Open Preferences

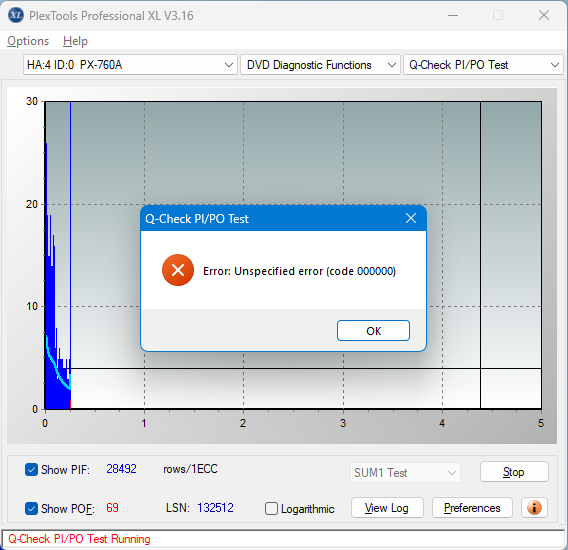click(x=472, y=508)
